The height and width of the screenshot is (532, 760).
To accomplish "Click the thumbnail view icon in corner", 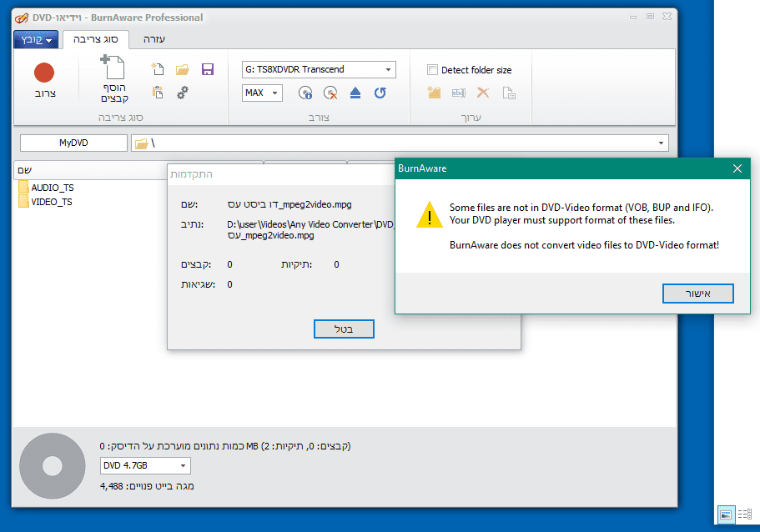I will tap(726, 514).
